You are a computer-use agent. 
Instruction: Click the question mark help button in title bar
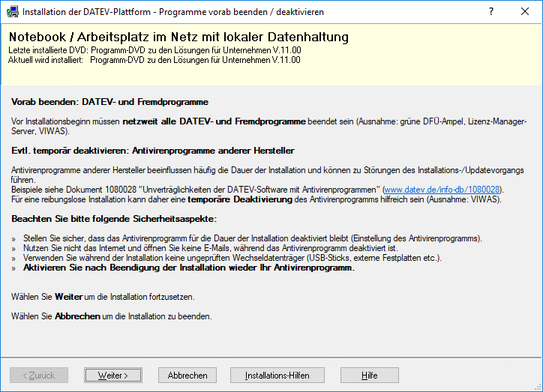(491, 11)
